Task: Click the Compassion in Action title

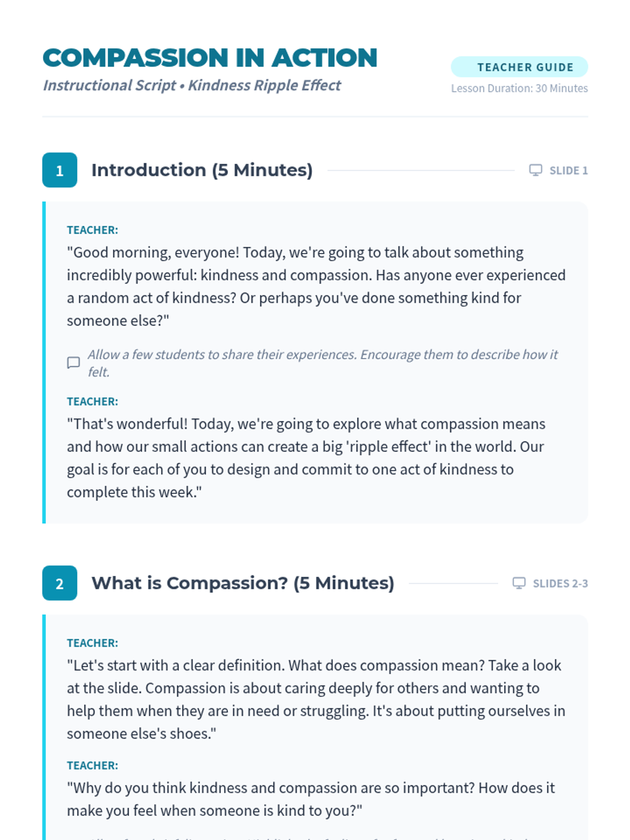Action: click(x=210, y=58)
